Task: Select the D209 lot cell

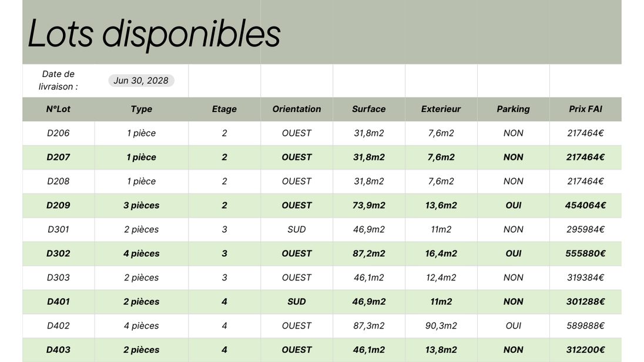Action: pyautogui.click(x=58, y=206)
